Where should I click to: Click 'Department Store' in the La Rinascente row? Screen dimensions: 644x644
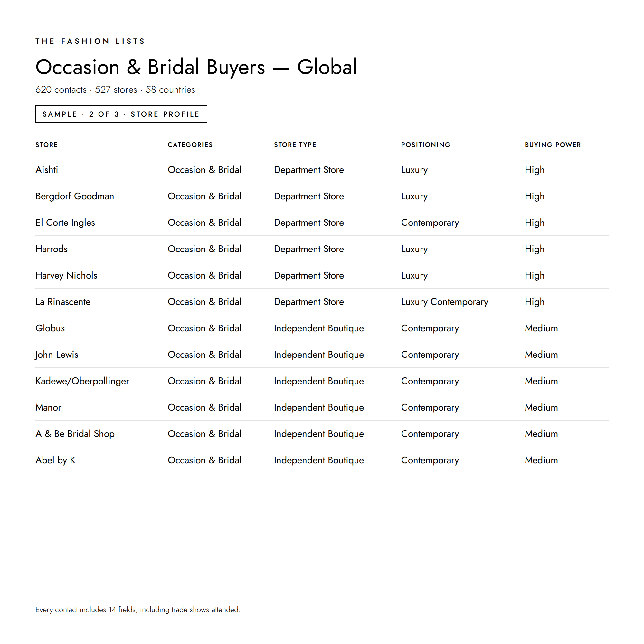[x=309, y=302]
